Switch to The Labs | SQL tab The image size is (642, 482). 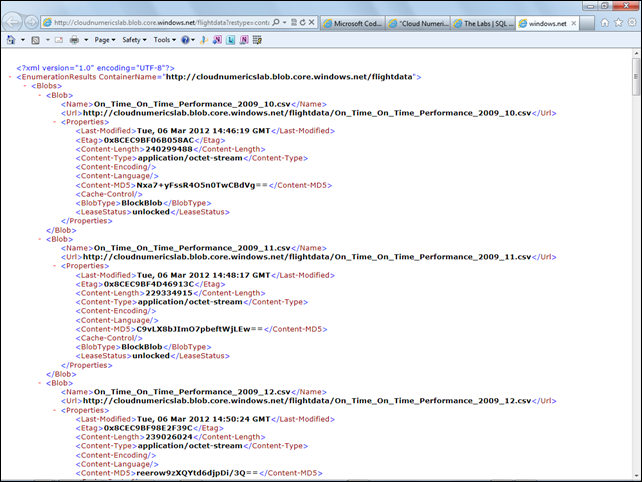(x=484, y=24)
